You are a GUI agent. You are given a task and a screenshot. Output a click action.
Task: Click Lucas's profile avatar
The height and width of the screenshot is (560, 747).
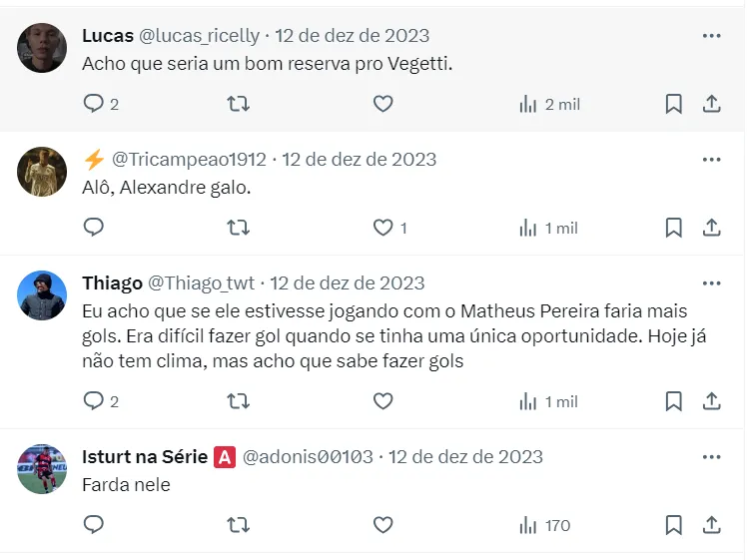pos(42,48)
